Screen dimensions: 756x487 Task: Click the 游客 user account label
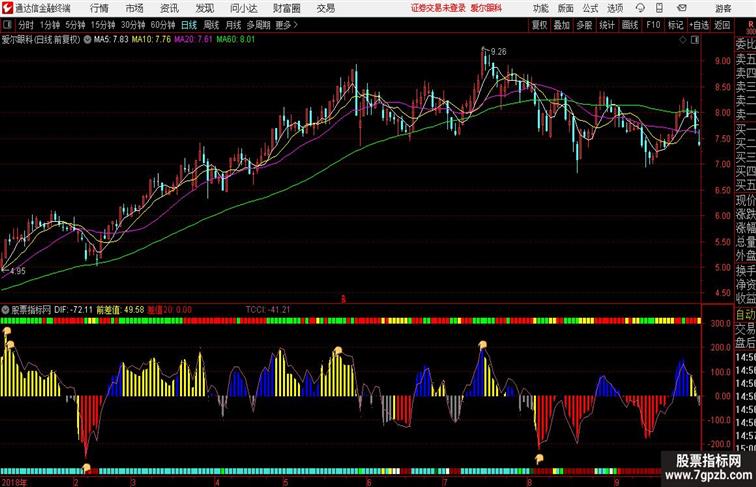(x=723, y=8)
